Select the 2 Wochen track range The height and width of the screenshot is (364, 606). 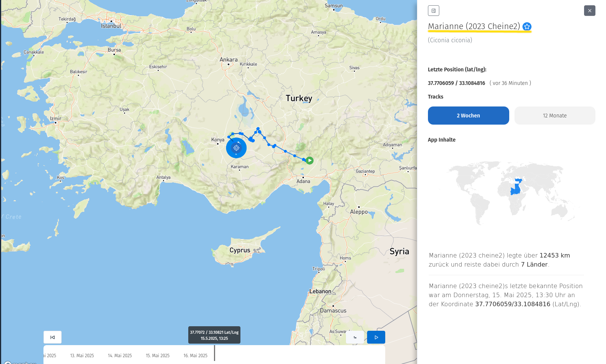tap(468, 116)
